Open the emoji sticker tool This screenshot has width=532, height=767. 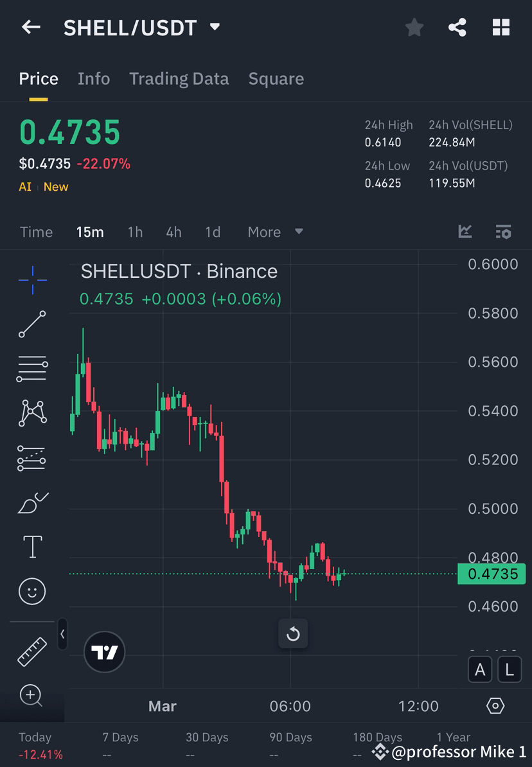[32, 591]
